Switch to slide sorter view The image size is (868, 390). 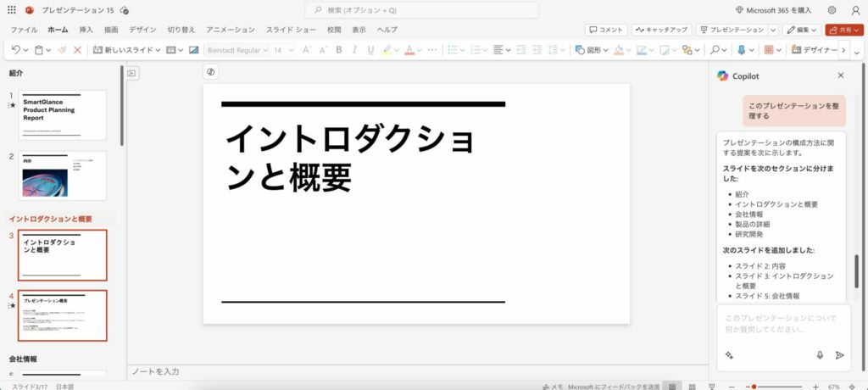[692, 386]
